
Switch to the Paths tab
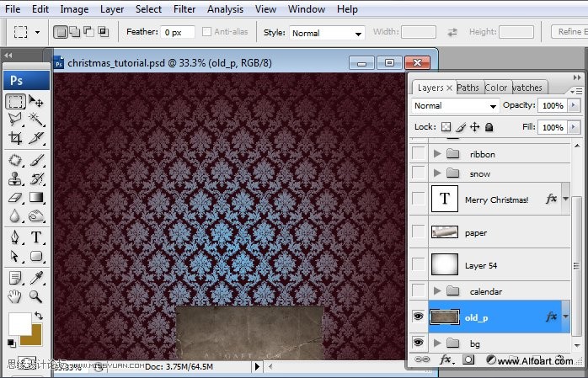(x=468, y=88)
